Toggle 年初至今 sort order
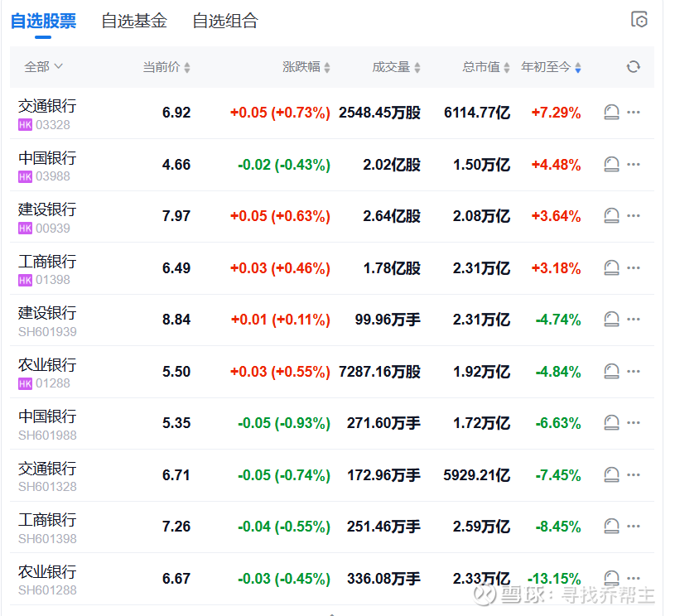The height and width of the screenshot is (616, 675). pyautogui.click(x=551, y=67)
